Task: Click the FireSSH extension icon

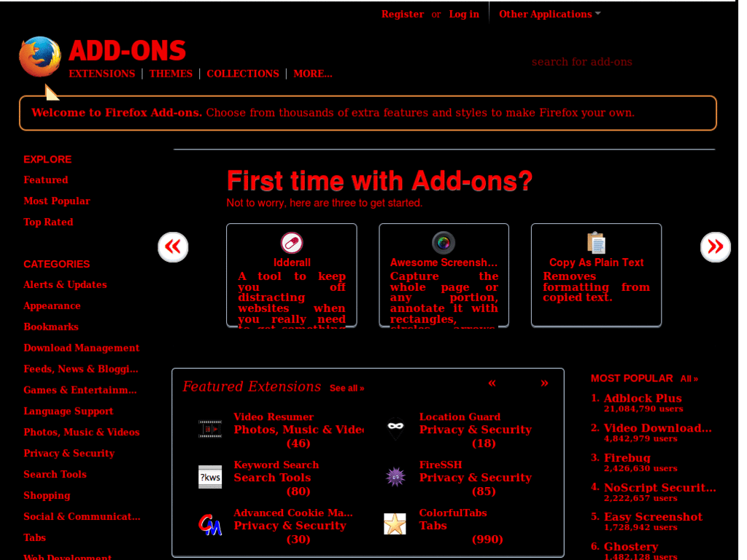Action: [395, 477]
